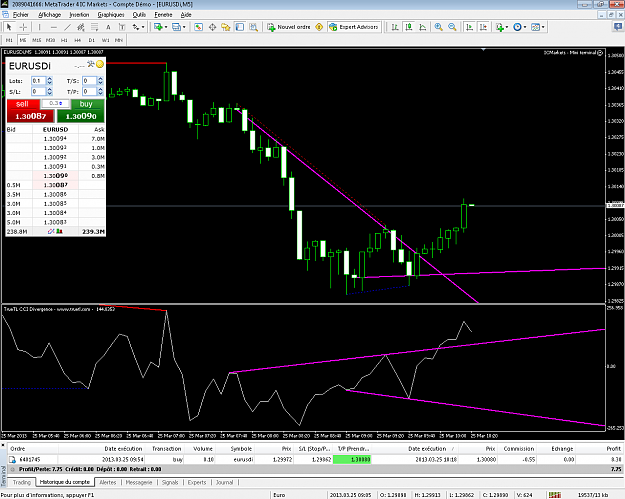Select the trendline drawing tool
The height and width of the screenshot is (499, 625).
67,27
